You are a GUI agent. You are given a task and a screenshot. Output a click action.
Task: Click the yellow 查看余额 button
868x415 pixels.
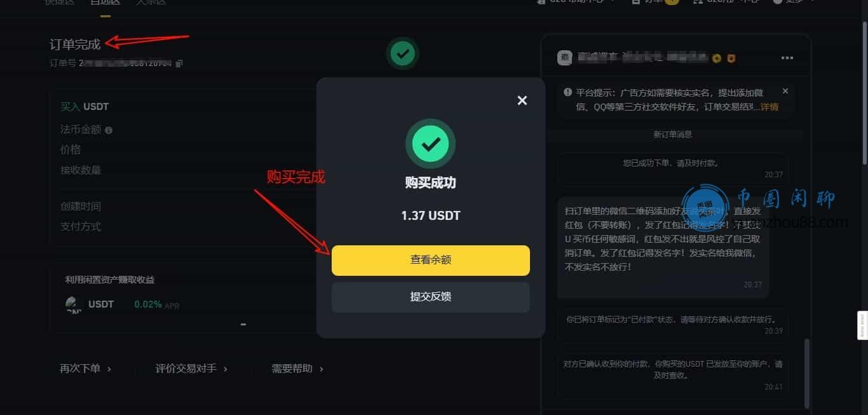(x=431, y=260)
